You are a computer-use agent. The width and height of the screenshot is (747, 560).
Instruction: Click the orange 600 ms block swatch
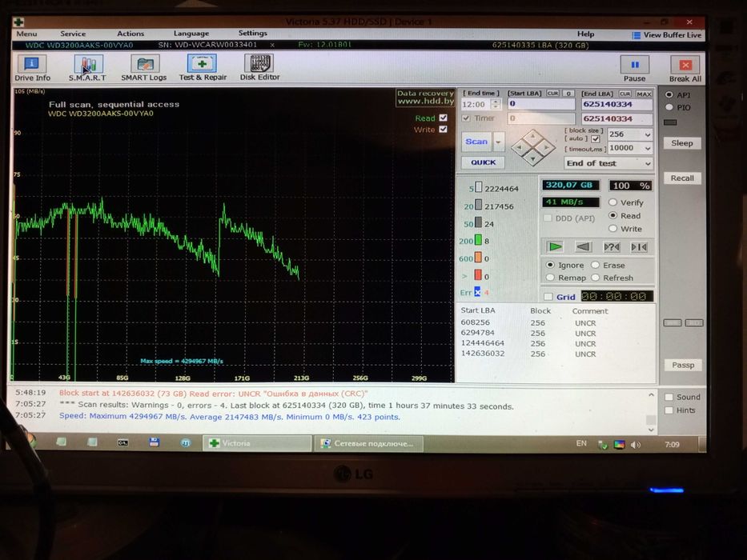(x=478, y=258)
